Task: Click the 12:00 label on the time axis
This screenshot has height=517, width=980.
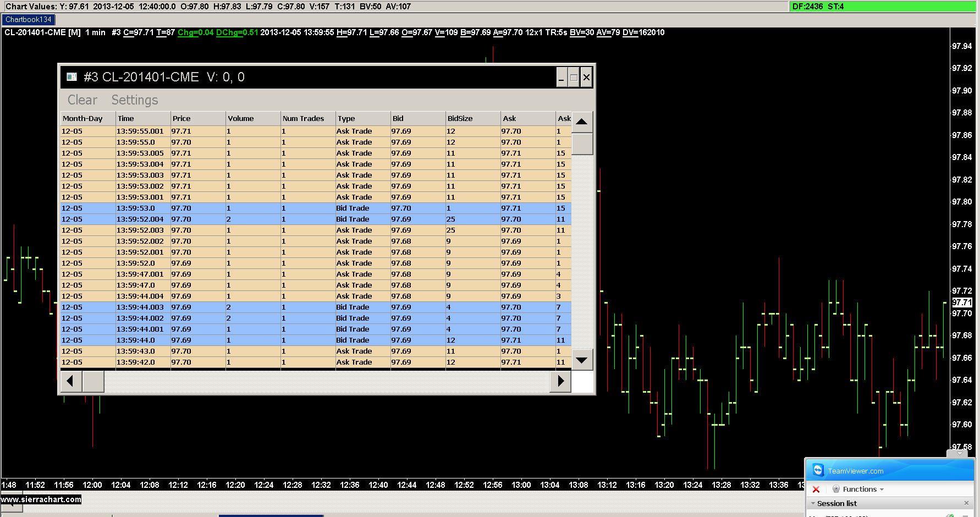Action: point(92,485)
